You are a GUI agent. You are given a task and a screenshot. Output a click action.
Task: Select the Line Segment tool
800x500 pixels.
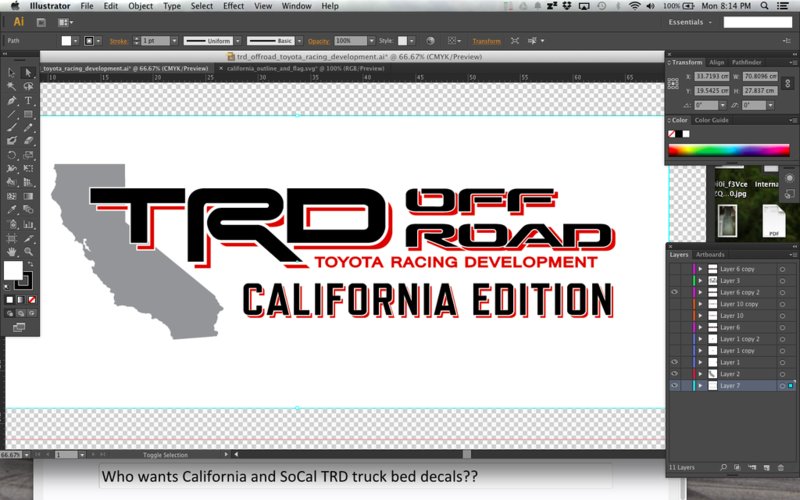(x=12, y=114)
